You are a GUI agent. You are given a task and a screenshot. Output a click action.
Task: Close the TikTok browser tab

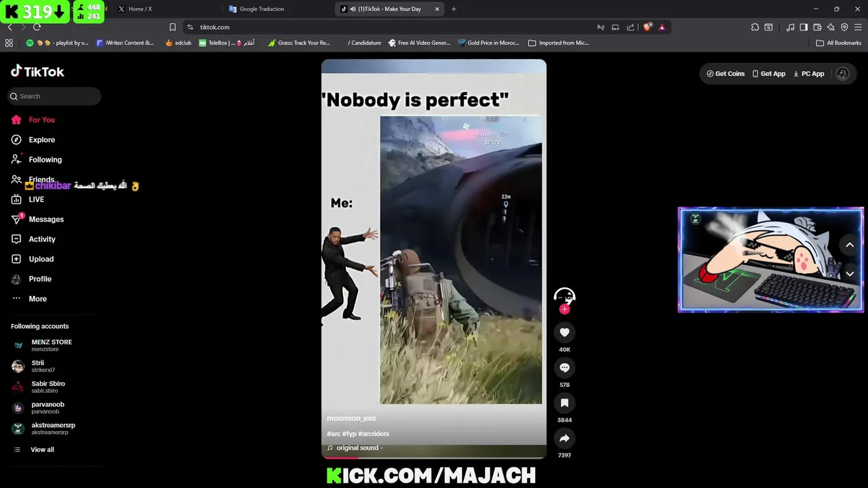click(x=437, y=9)
